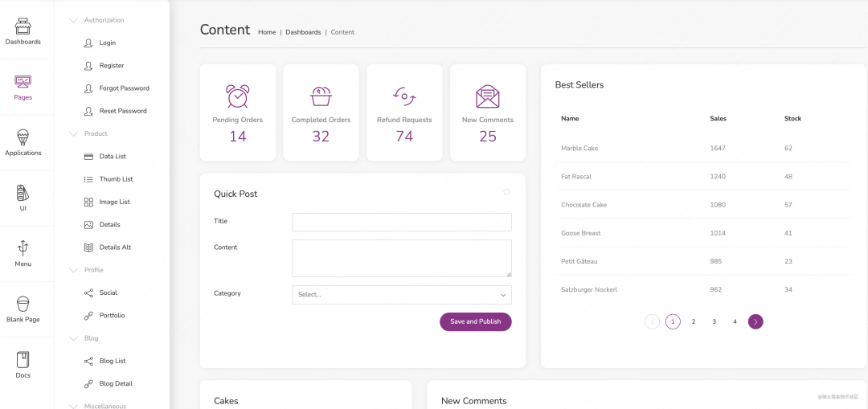Select the Pages monitor icon
Image resolution: width=868 pixels, height=409 pixels.
23,82
